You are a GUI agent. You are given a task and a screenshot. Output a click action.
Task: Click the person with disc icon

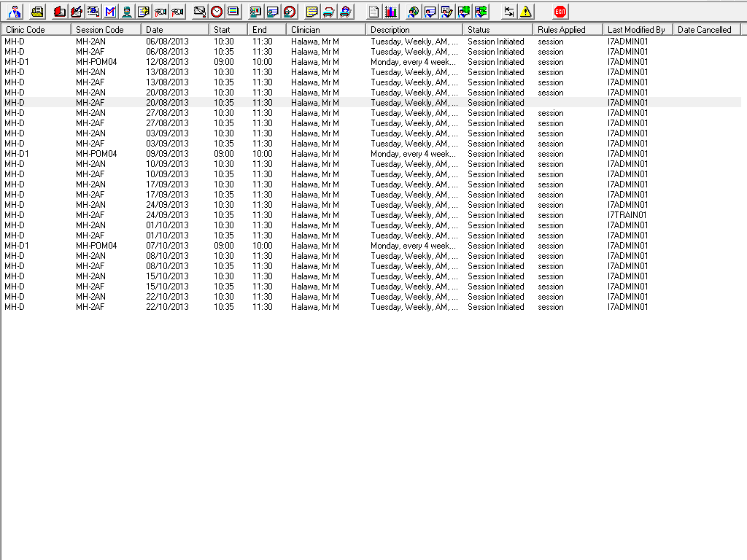click(x=414, y=12)
